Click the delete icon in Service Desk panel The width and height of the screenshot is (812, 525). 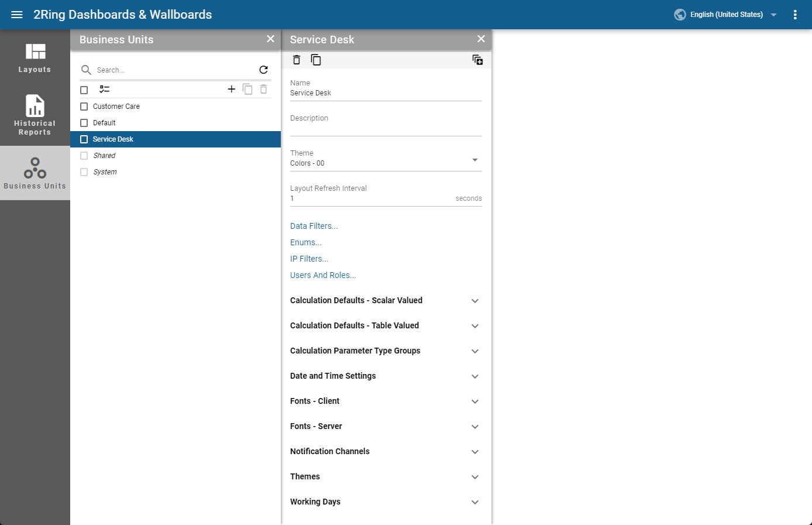coord(297,60)
